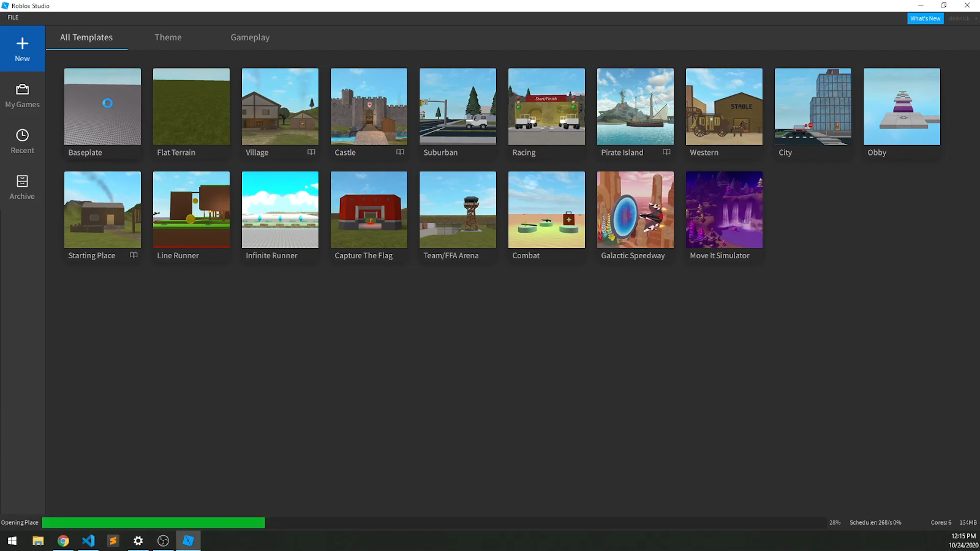Open the tutorial book icon on Castle
The width and height of the screenshot is (980, 551).
tap(400, 152)
